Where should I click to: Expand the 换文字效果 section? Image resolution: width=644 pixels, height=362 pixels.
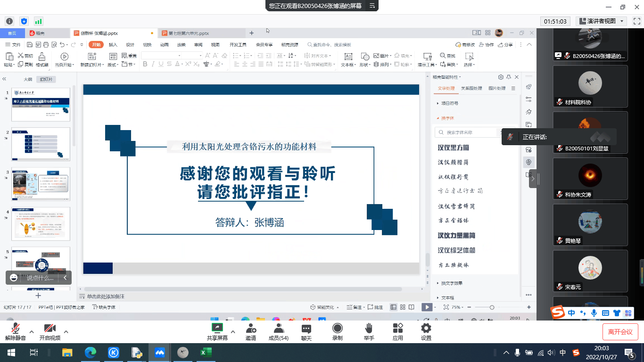pyautogui.click(x=451, y=283)
